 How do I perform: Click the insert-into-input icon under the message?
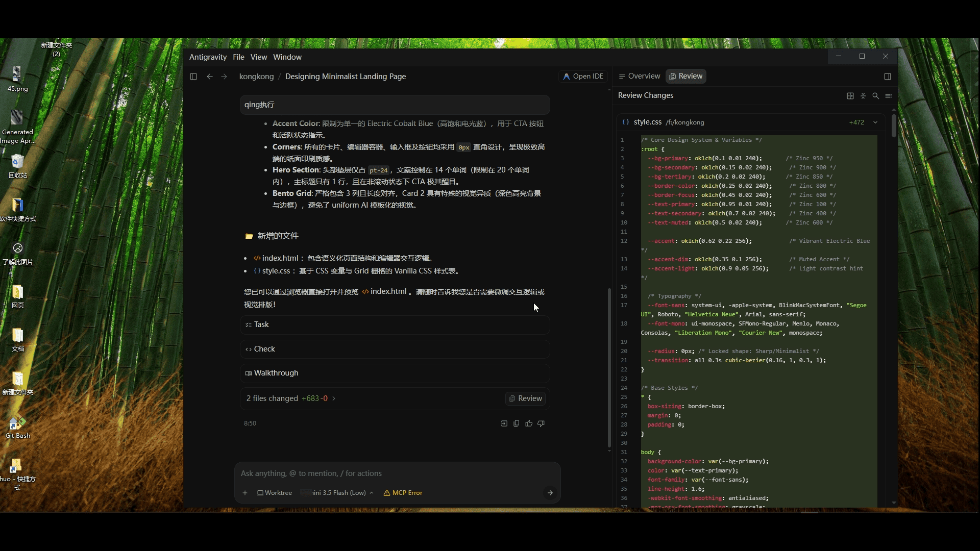(x=504, y=423)
